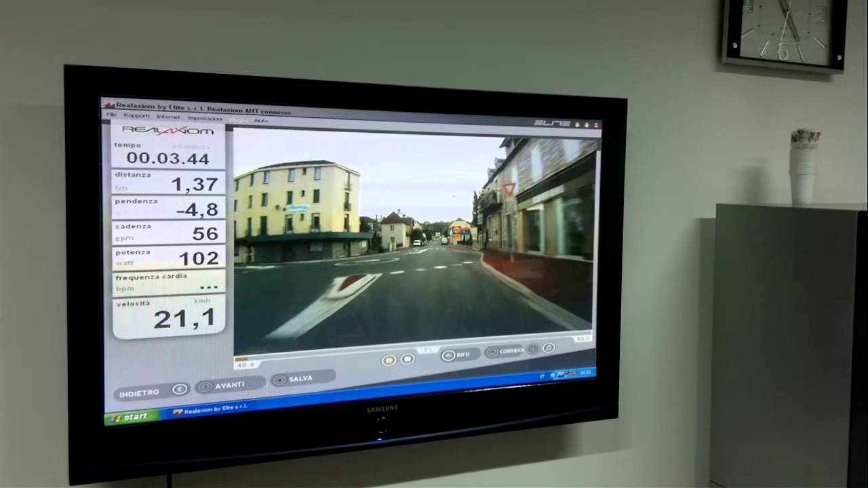Screen dimensions: 868x488
Task: Open the File menu
Action: tap(111, 115)
